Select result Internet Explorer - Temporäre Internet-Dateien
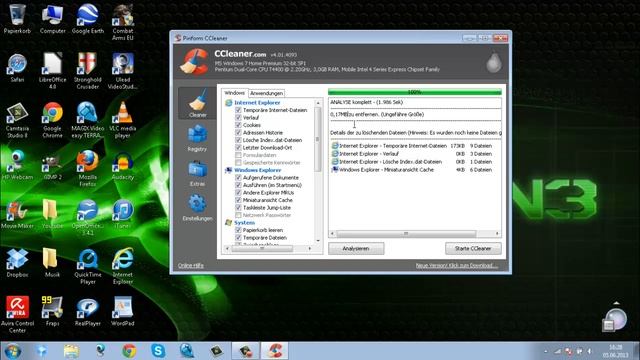 point(412,146)
